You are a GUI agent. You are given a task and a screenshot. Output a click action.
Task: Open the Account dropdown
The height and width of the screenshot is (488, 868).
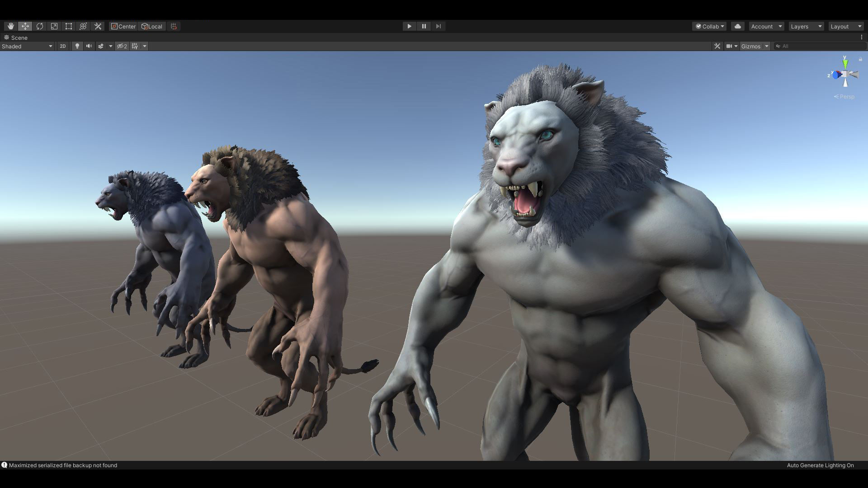pyautogui.click(x=766, y=26)
